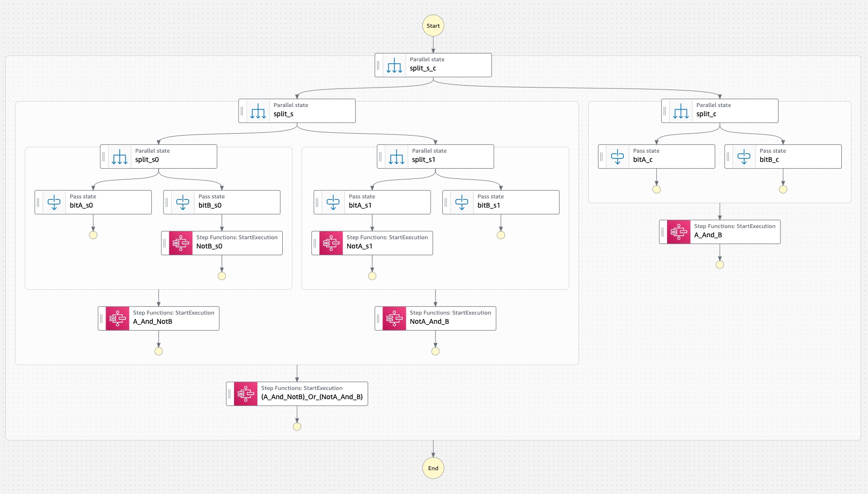The width and height of the screenshot is (868, 494).
Task: Click the drag handle on split_s1 node
Action: (380, 157)
